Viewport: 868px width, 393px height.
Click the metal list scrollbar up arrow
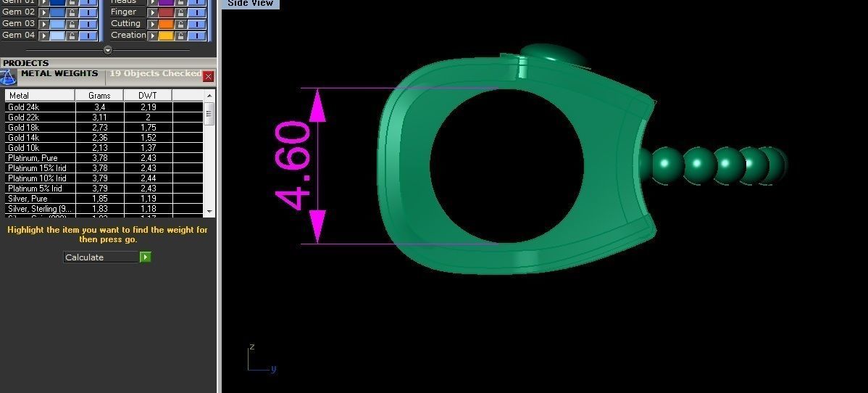coord(209,95)
